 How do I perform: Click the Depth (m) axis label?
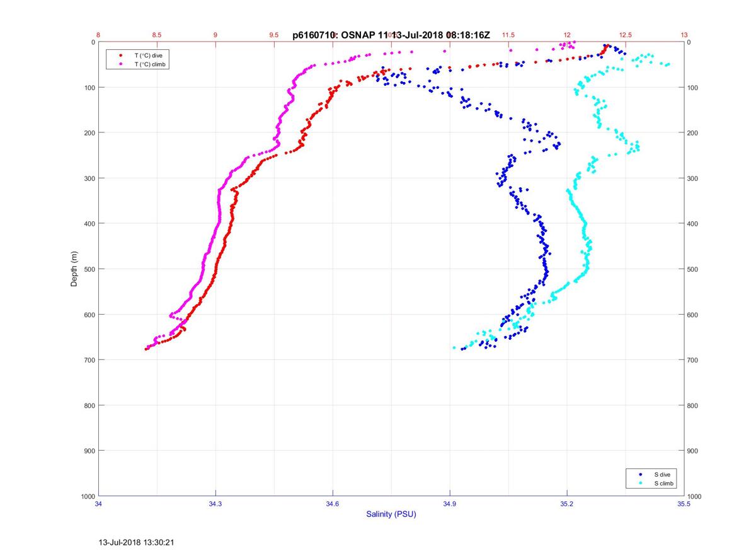74,269
